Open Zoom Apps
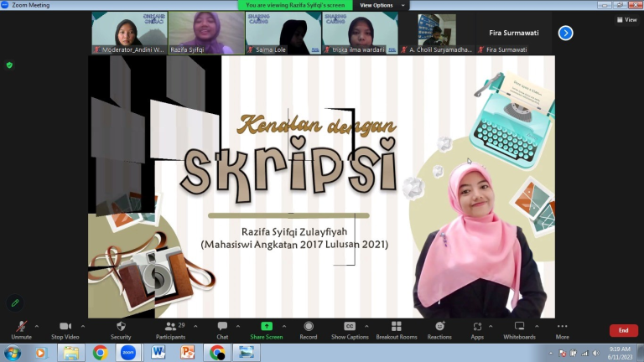This screenshot has width=644, height=362. (x=477, y=328)
